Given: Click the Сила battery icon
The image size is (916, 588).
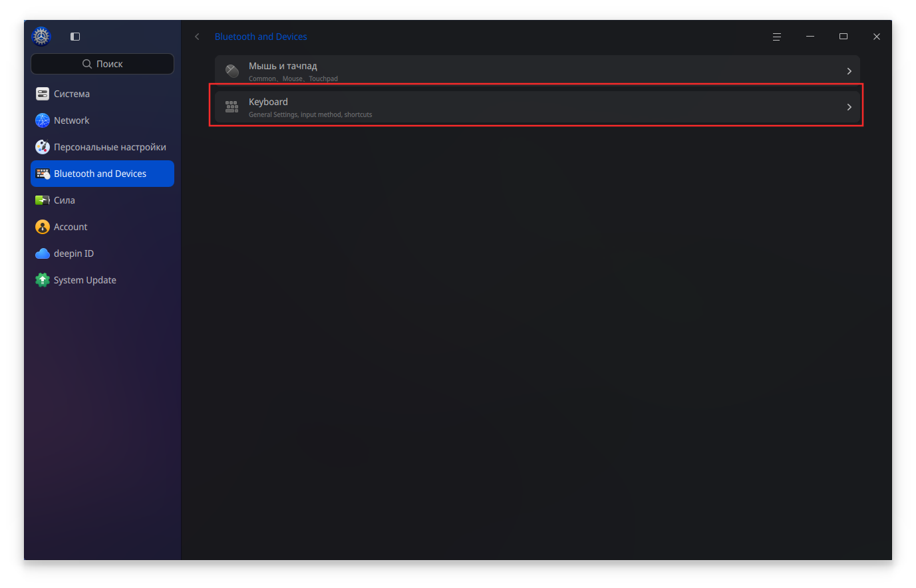Looking at the screenshot, I should coord(43,200).
